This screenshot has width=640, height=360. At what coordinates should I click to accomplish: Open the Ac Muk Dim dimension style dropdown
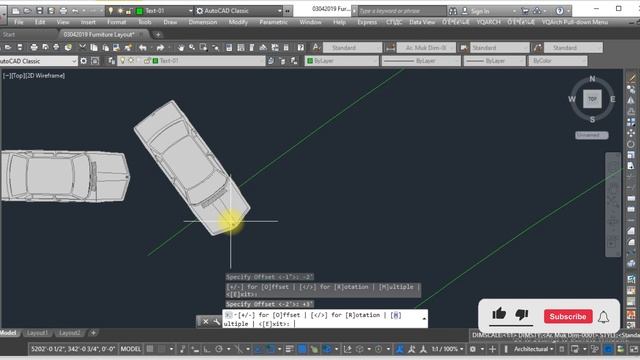coord(426,48)
